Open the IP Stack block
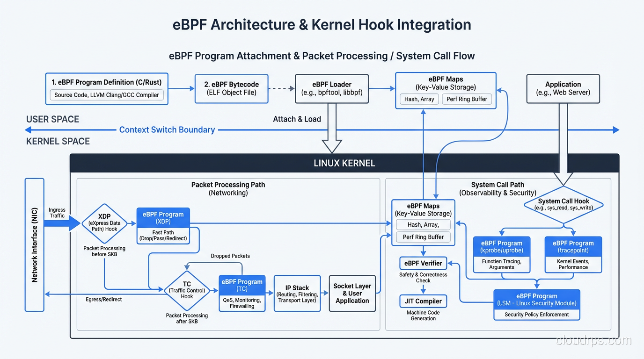 point(297,293)
